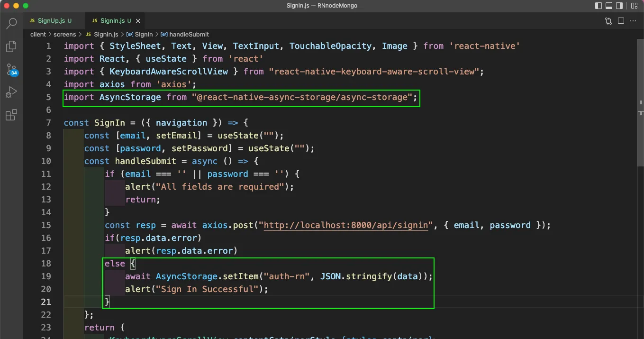Image resolution: width=644 pixels, height=339 pixels.
Task: Click navigation parameter on line 7
Action: [181, 123]
